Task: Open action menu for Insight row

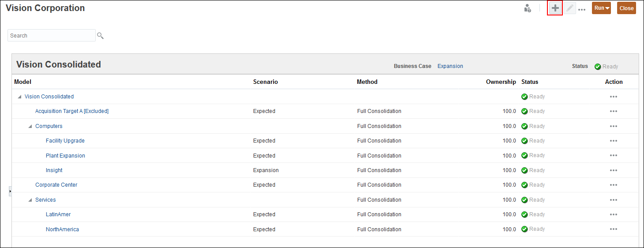Action: (x=613, y=171)
